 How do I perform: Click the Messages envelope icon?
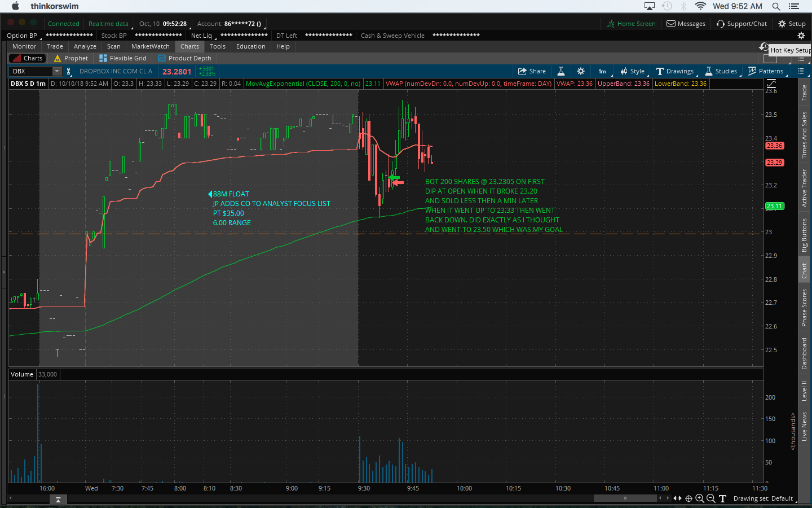tap(671, 24)
